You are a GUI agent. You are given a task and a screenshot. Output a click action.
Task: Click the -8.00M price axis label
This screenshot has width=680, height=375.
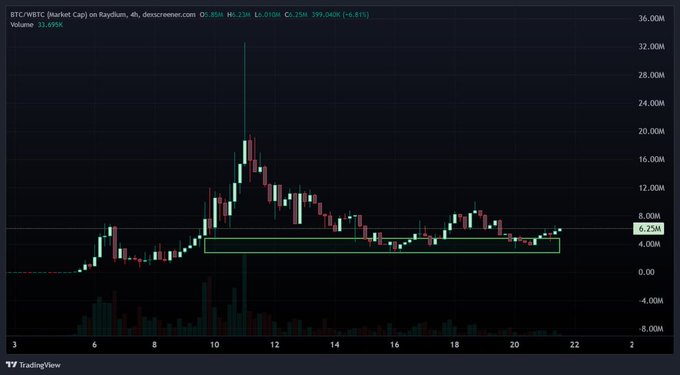[x=652, y=329]
